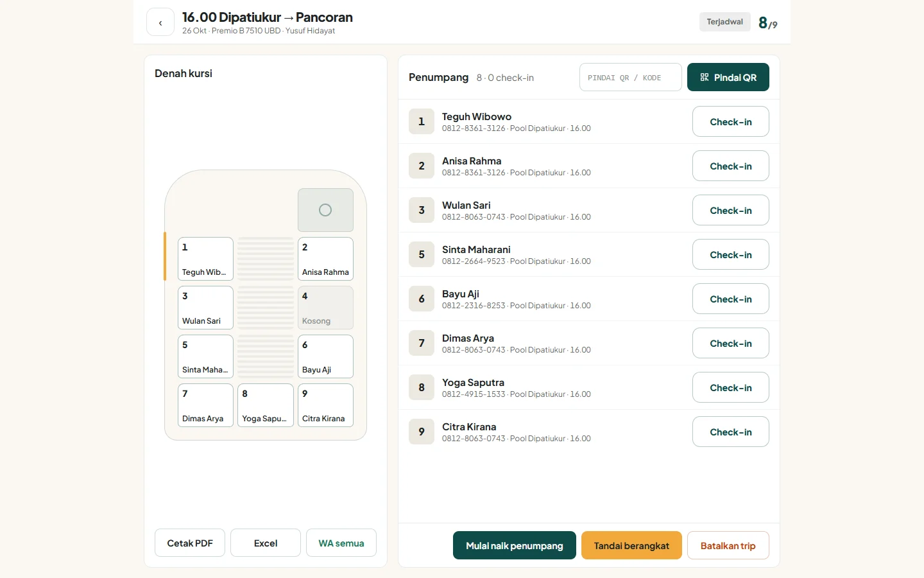Check in Citra Kirana
The width and height of the screenshot is (924, 578).
point(731,432)
